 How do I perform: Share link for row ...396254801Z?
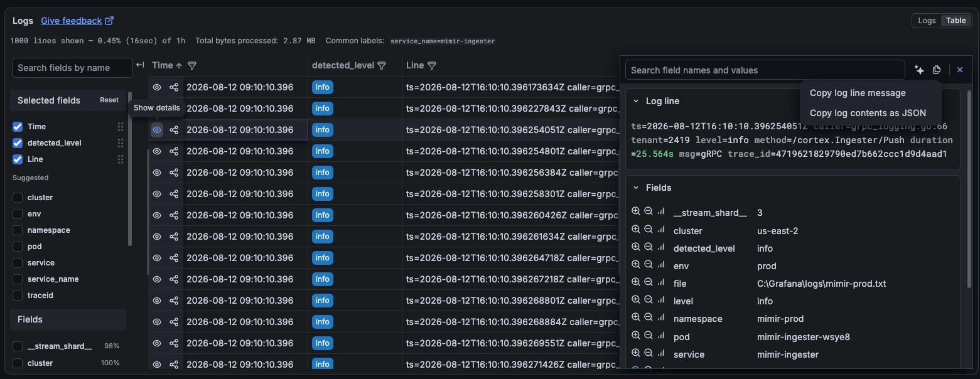coord(174,151)
